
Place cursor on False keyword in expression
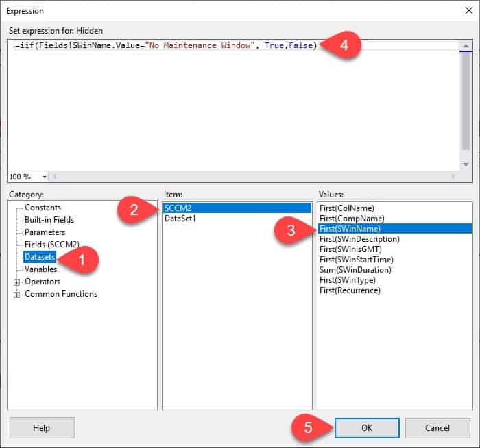(300, 45)
